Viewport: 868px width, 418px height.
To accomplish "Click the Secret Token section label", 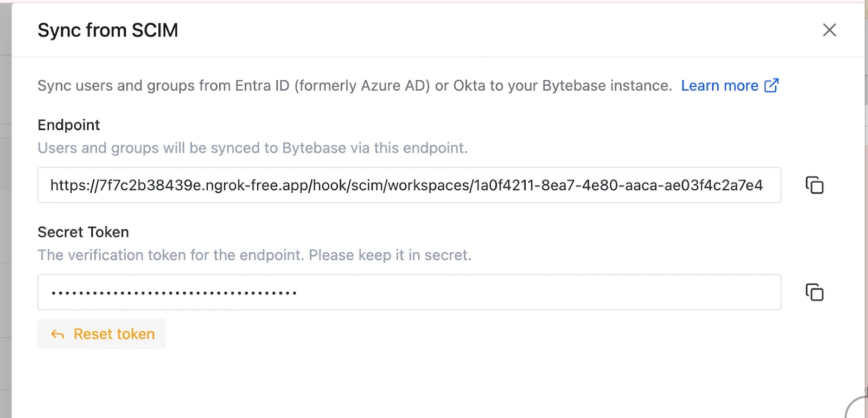I will click(x=82, y=232).
